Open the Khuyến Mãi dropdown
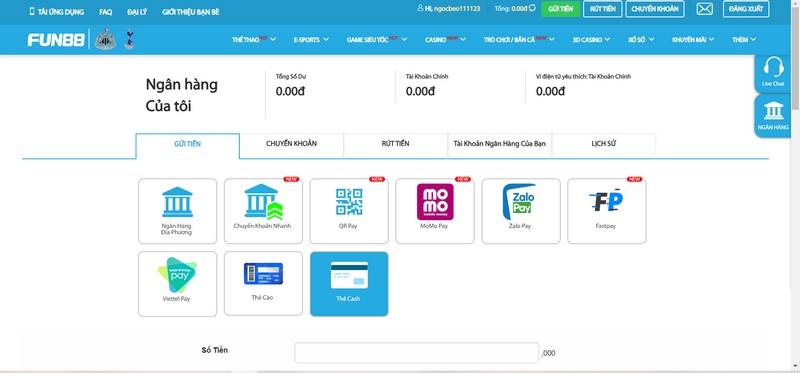Viewport: 800px width, 373px height. click(x=693, y=39)
